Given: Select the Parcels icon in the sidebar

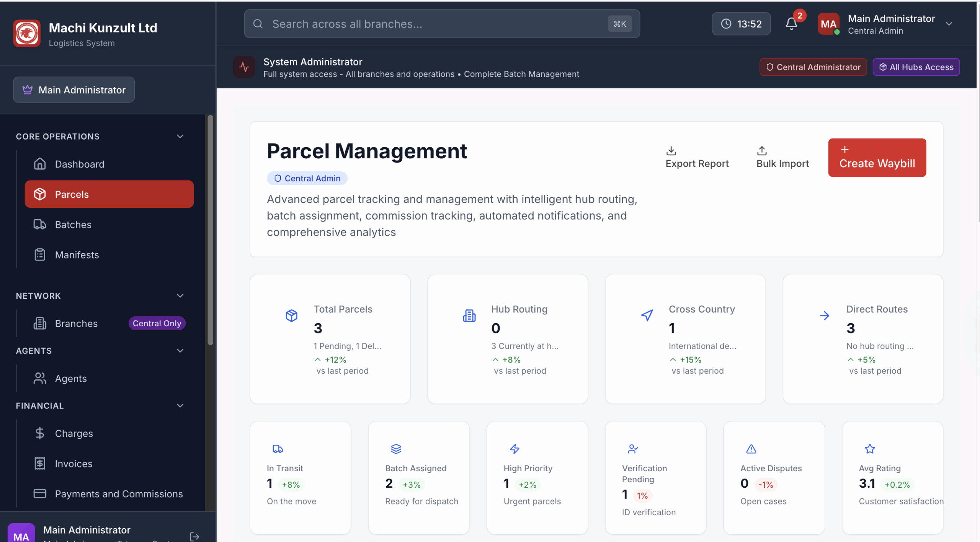Looking at the screenshot, I should click(41, 194).
